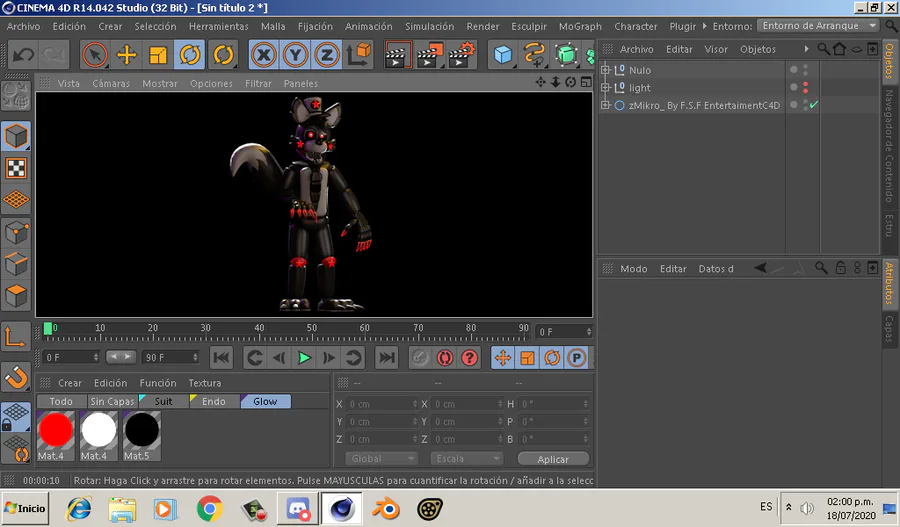Open Objetos side tab
Image resolution: width=900 pixels, height=527 pixels.
890,60
